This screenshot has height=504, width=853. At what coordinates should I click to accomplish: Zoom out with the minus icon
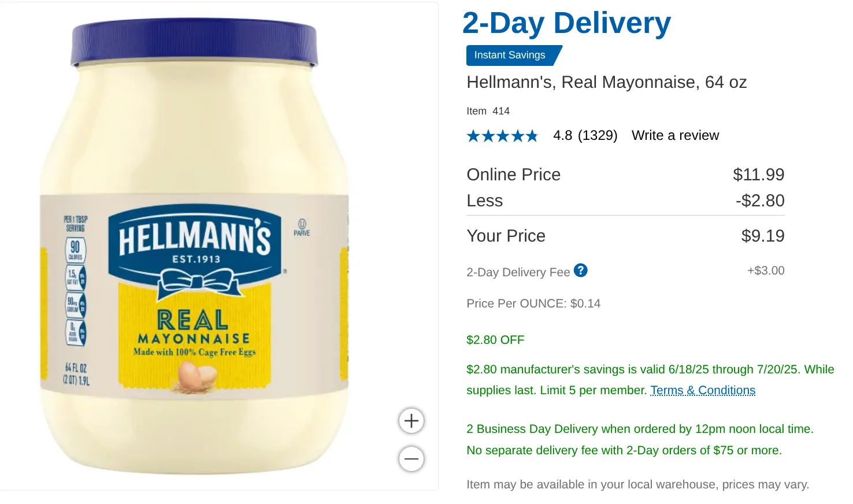(x=411, y=459)
